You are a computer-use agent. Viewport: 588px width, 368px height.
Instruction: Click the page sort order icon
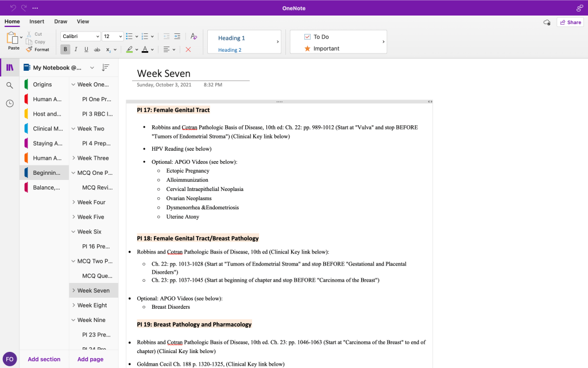coord(105,68)
